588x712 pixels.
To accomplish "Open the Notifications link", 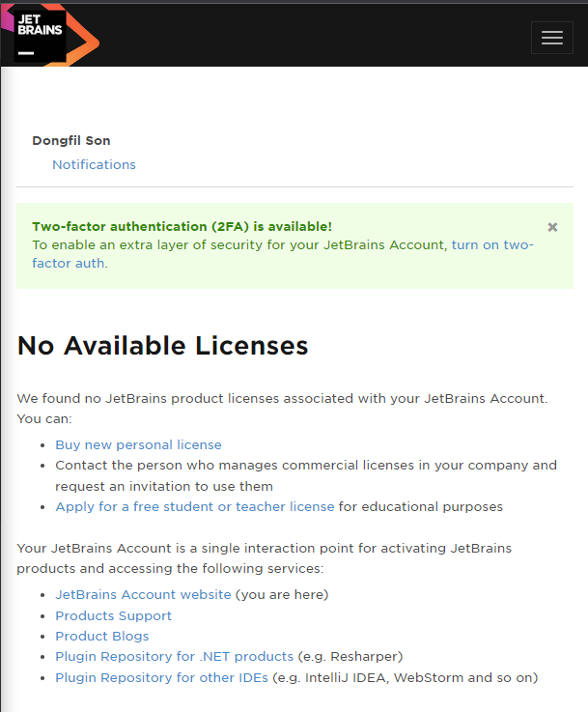I will [x=94, y=164].
